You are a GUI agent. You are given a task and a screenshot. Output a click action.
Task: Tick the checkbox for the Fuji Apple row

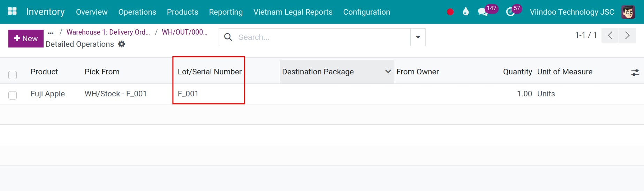[13, 95]
